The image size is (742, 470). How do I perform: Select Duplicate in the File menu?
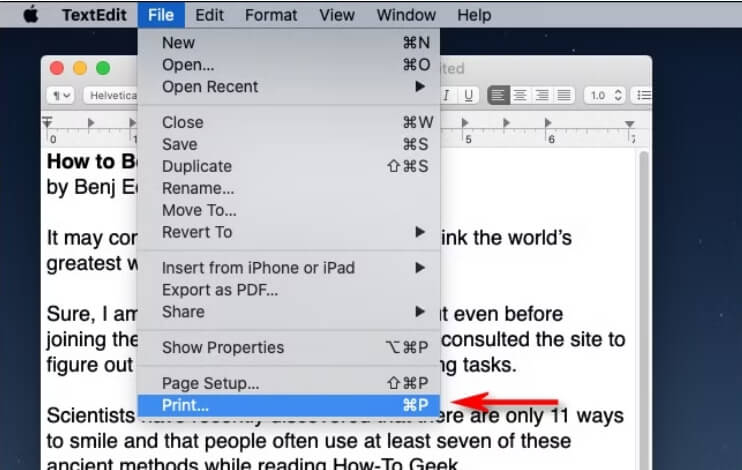[x=289, y=166]
